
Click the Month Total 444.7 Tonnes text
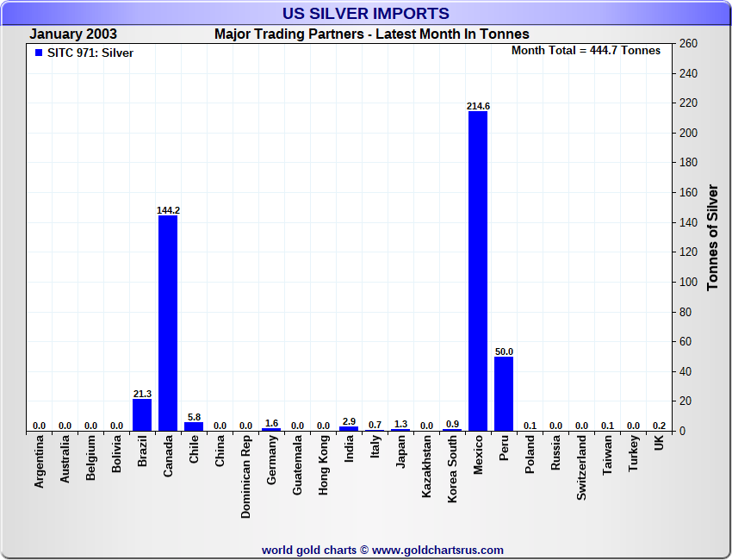point(586,51)
